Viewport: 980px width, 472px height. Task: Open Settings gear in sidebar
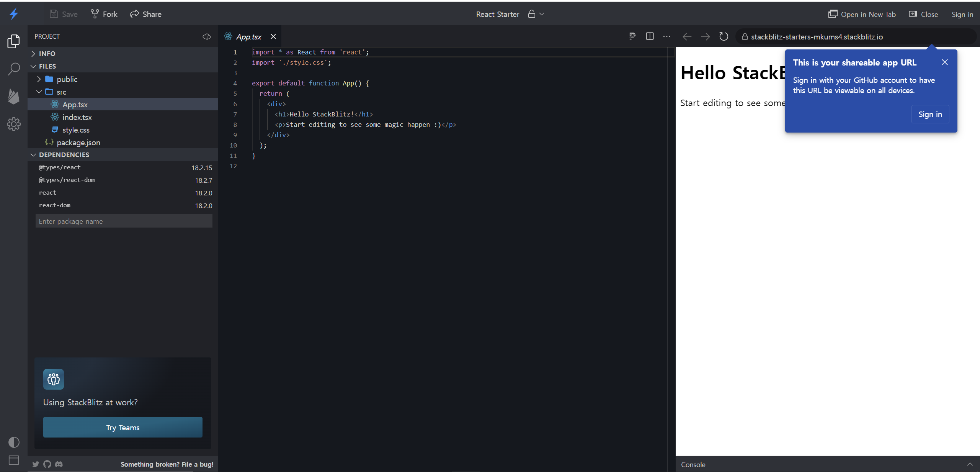point(14,124)
